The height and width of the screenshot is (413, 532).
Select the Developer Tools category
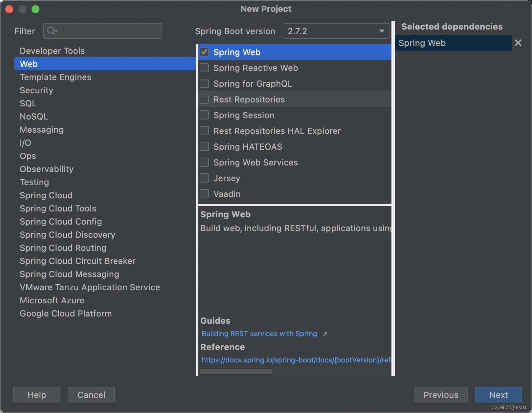tap(52, 51)
